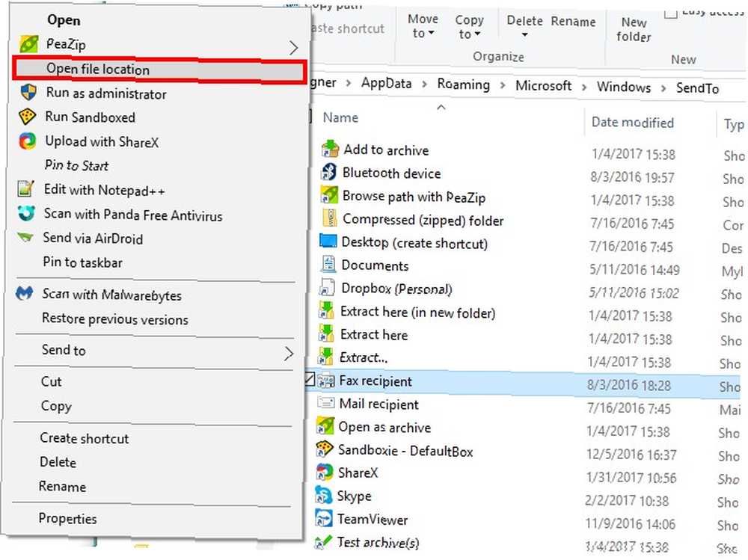
Task: Select the Mail recipient icon
Action: (326, 403)
